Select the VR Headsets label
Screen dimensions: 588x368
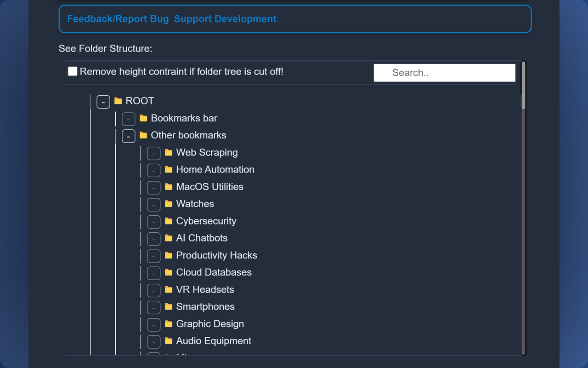coord(205,289)
